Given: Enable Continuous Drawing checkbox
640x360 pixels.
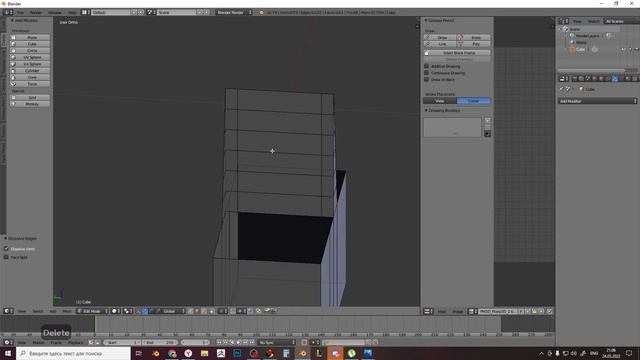Looking at the screenshot, I should (x=427, y=73).
